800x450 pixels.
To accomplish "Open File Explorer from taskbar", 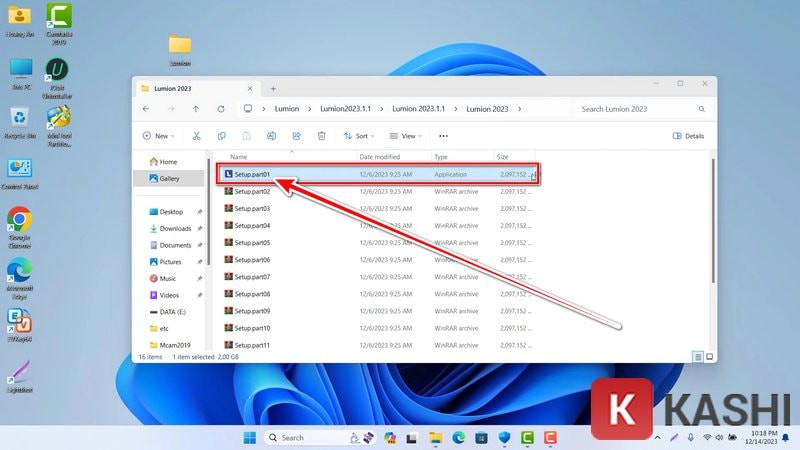I will click(435, 438).
